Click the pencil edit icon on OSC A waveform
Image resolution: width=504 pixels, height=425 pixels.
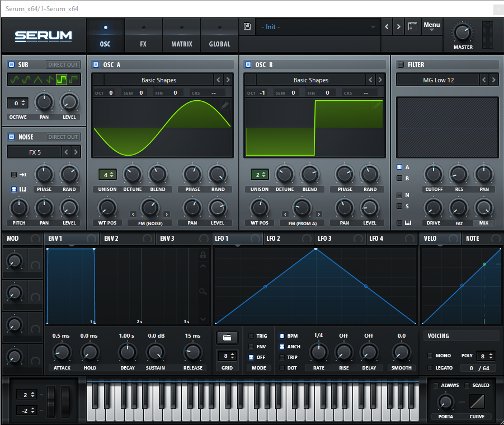pos(225,105)
